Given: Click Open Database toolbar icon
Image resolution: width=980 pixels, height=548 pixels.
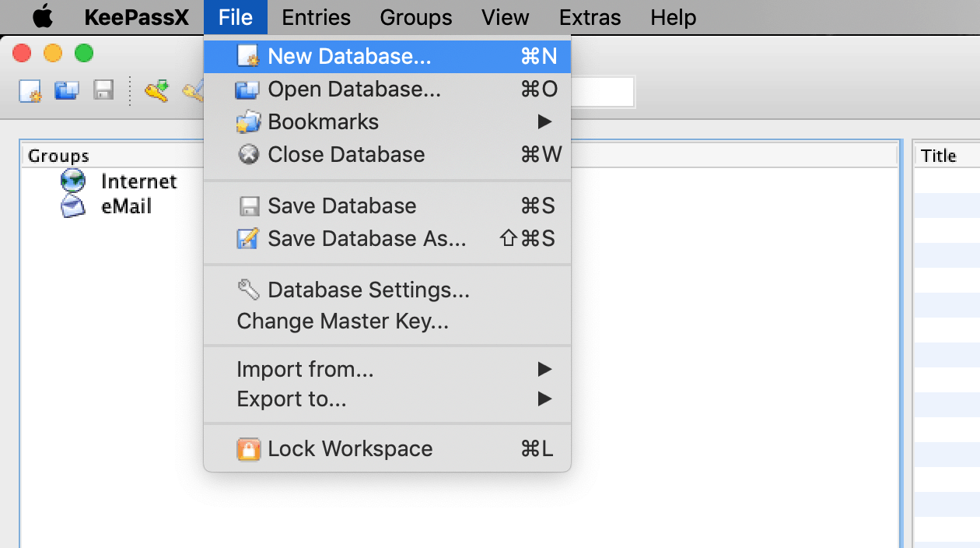Looking at the screenshot, I should pyautogui.click(x=66, y=90).
